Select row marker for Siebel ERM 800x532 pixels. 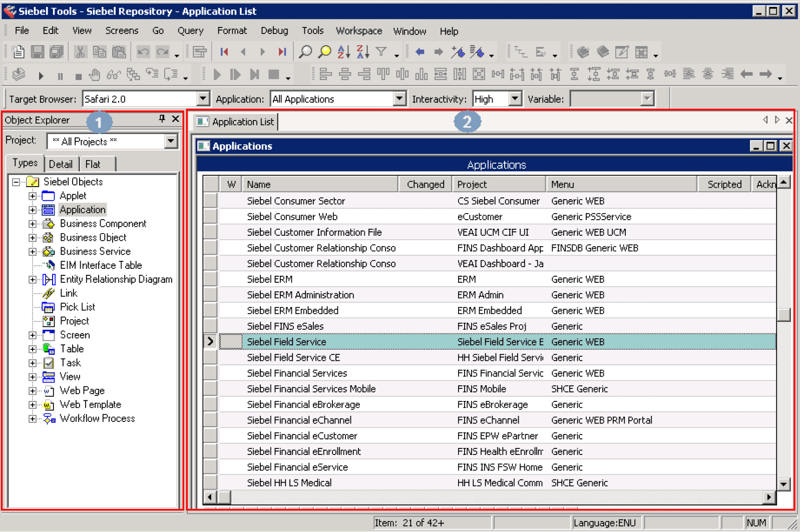(x=210, y=279)
